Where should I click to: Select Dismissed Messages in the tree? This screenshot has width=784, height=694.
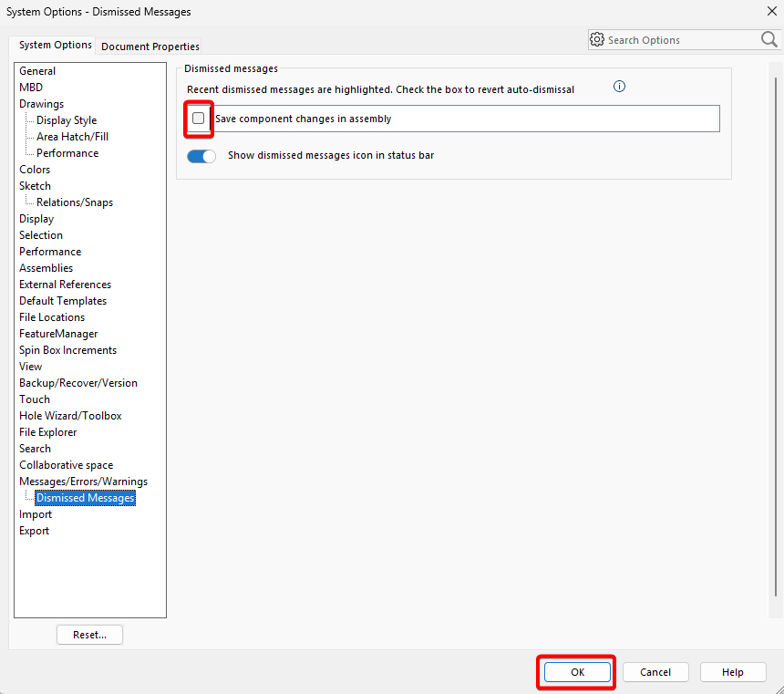click(x=85, y=498)
